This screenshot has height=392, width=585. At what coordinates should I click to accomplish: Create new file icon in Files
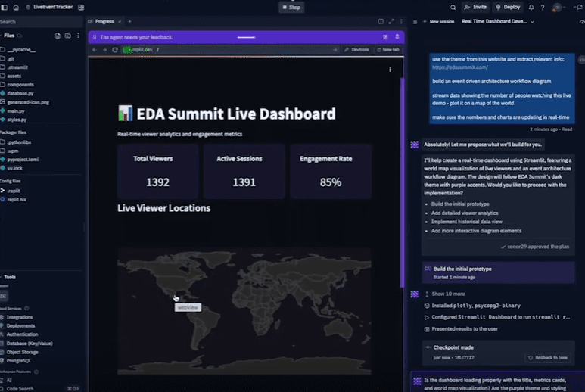(x=58, y=36)
